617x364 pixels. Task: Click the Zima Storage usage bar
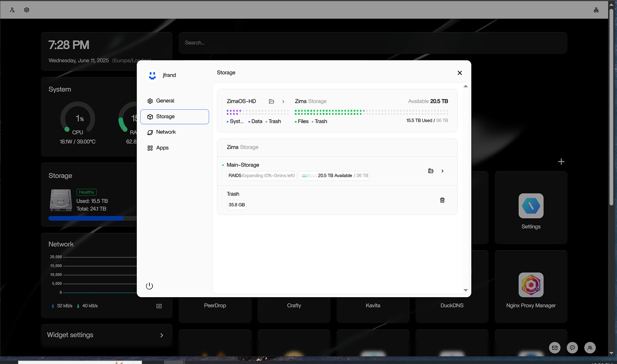[x=371, y=112]
